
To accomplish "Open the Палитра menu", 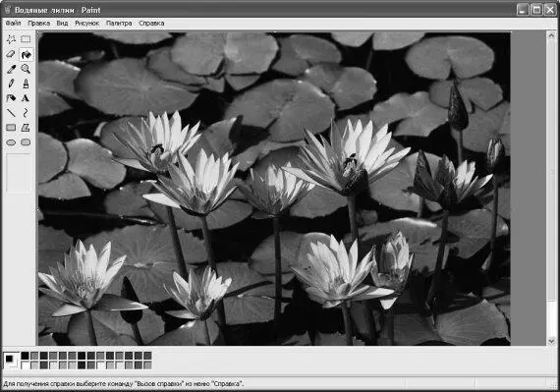I will coord(119,24).
